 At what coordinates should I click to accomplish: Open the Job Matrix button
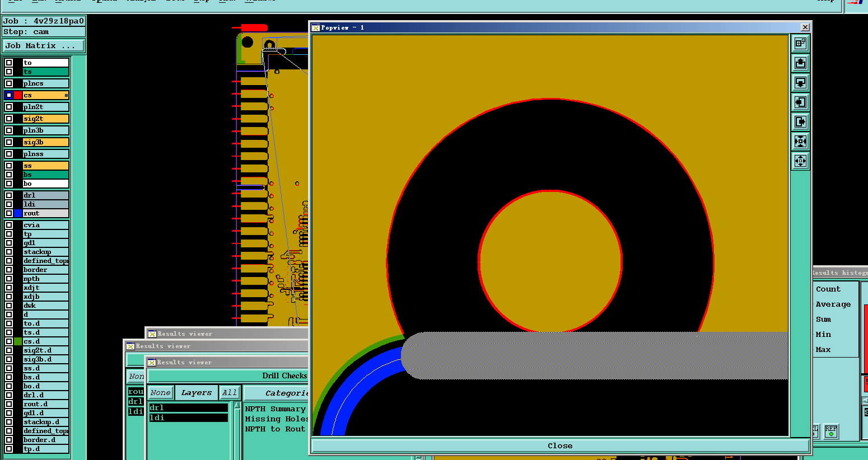[x=44, y=45]
